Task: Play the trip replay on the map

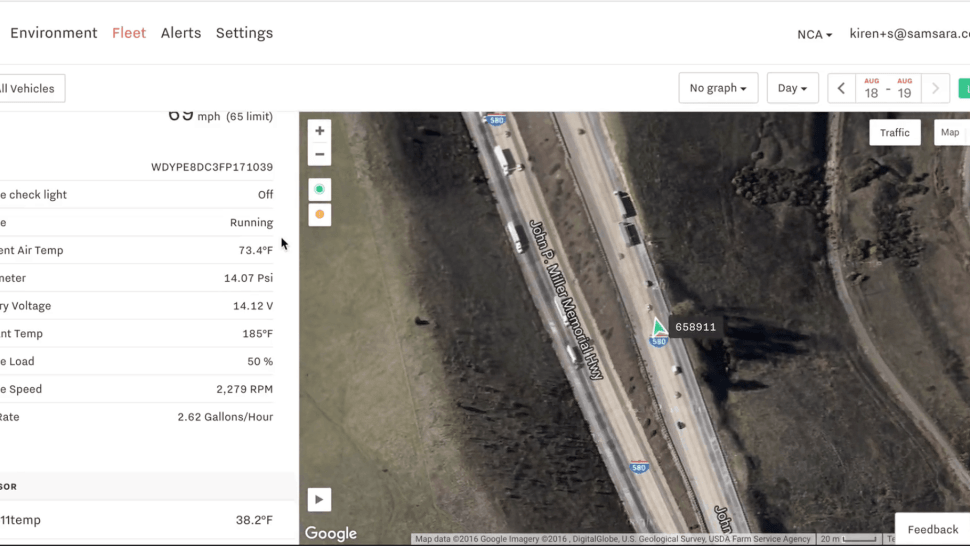Action: click(x=319, y=500)
